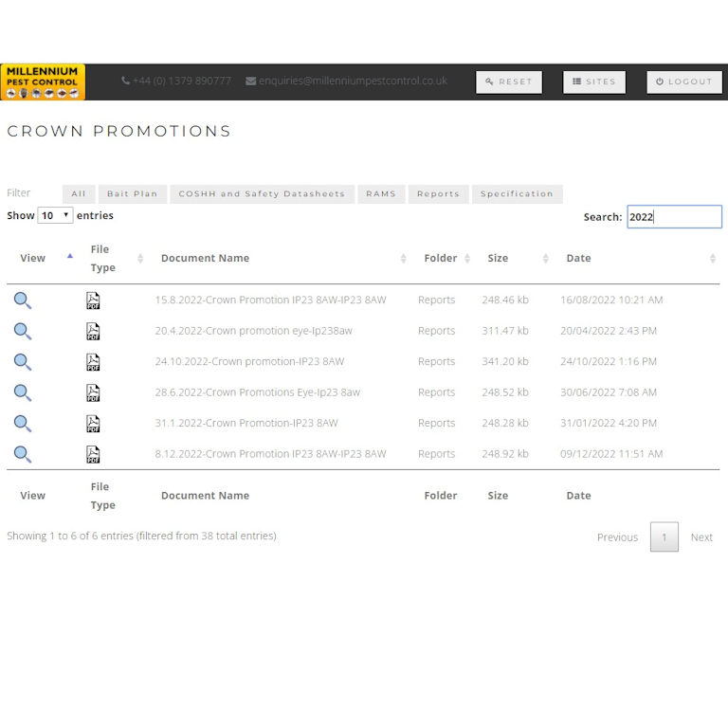This screenshot has width=728, height=728.
Task: Open view magnifier for 15.8.2022 report
Action: (x=23, y=300)
